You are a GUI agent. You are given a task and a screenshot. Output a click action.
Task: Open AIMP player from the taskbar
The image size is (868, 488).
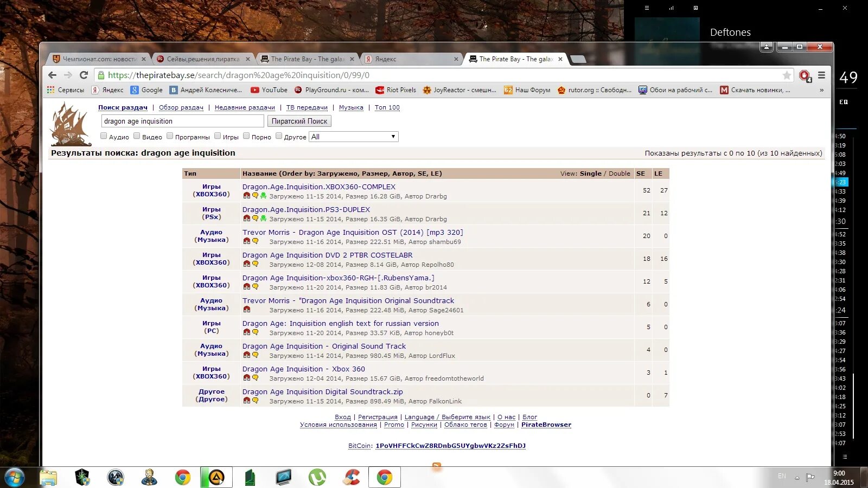[x=216, y=477]
